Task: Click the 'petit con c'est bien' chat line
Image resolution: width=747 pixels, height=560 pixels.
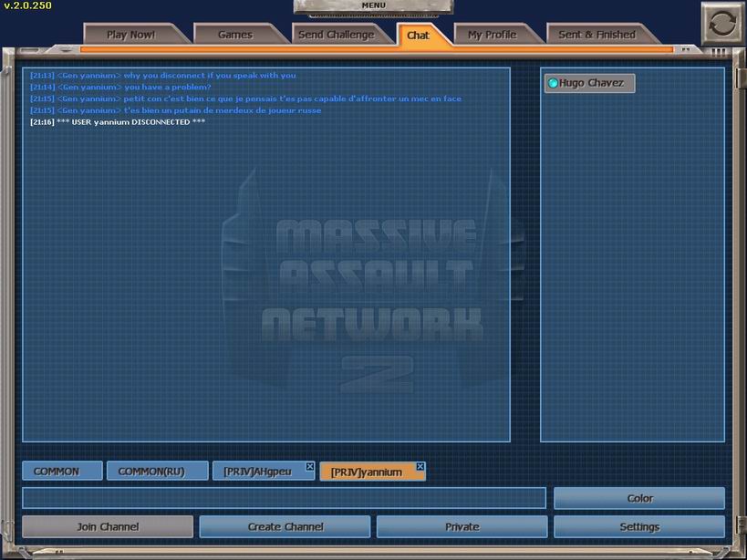Action: (x=245, y=99)
